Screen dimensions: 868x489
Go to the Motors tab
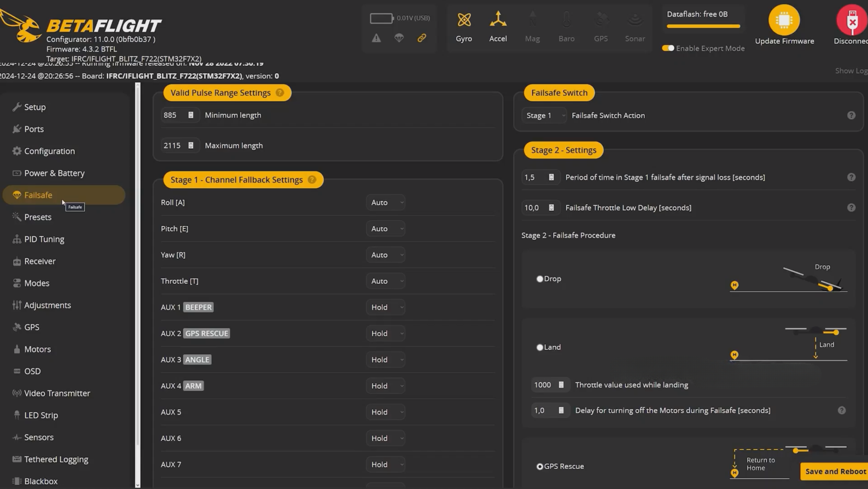click(37, 349)
